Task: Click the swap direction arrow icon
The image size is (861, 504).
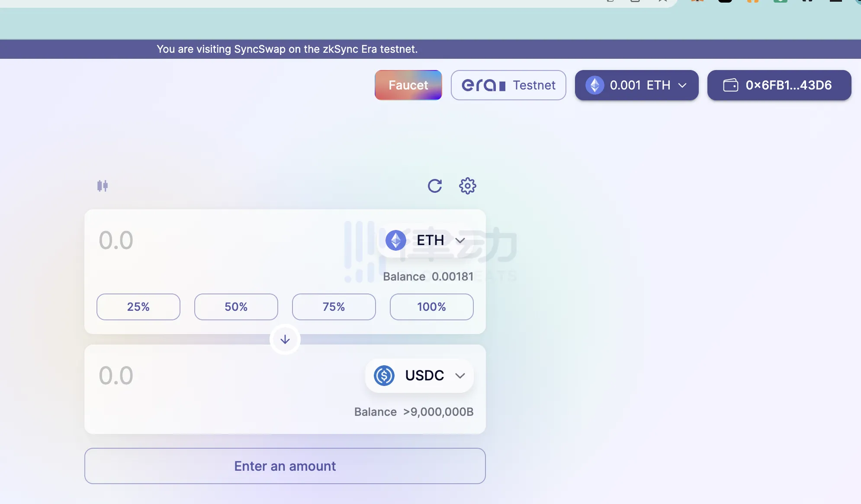Action: 285,339
